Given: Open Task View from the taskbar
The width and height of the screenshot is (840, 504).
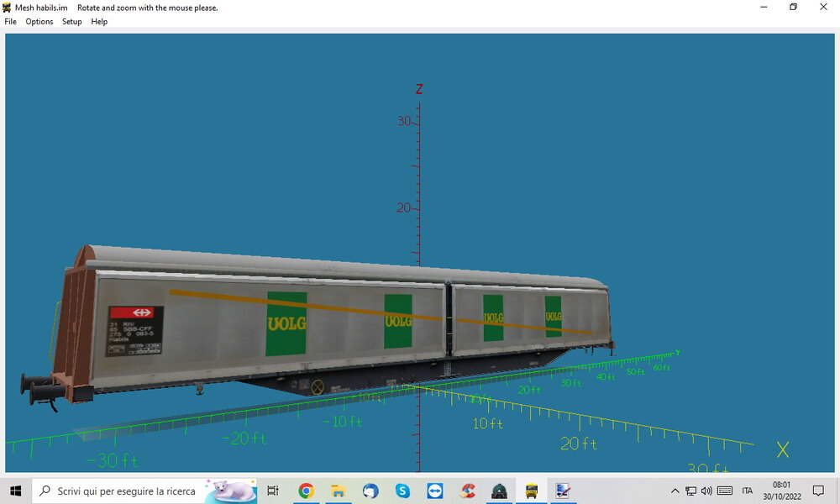Looking at the screenshot, I should coord(273,491).
